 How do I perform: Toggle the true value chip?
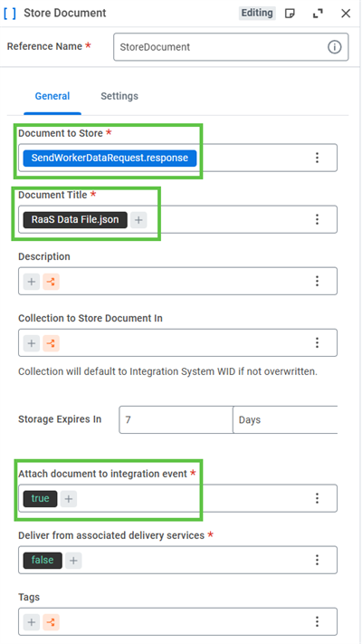(40, 498)
